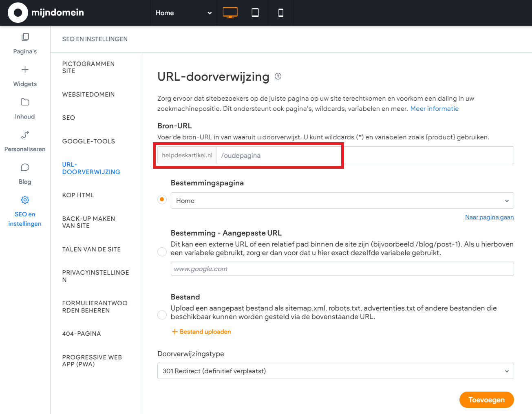Open the Inhoud folder panel

point(25,108)
